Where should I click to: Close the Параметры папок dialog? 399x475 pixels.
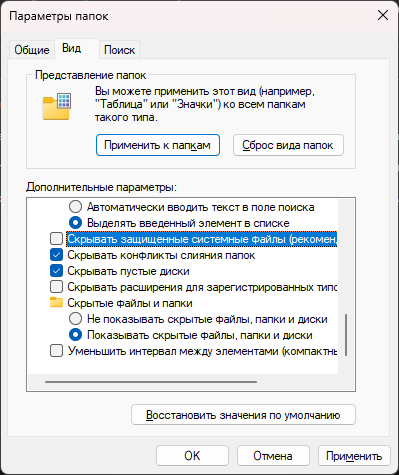click(383, 15)
